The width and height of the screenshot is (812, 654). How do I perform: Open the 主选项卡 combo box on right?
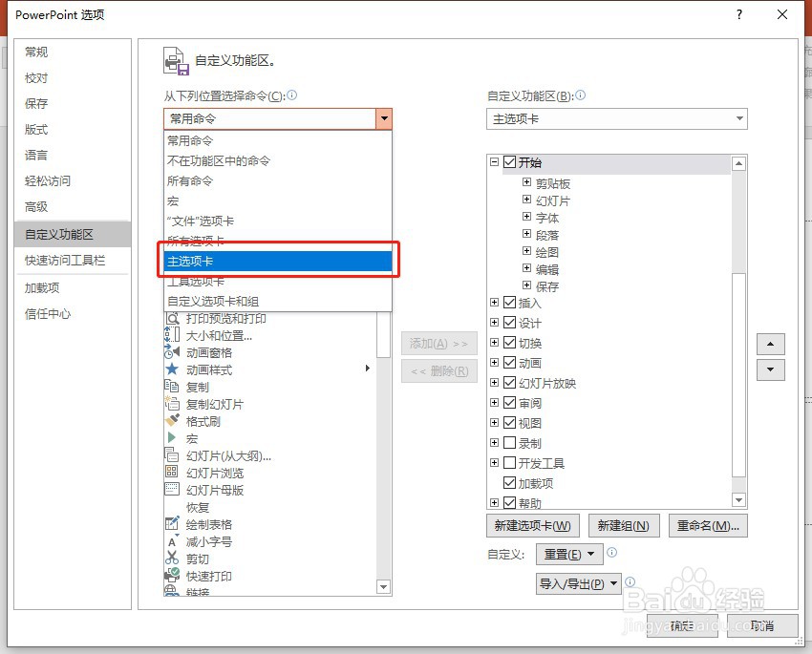pyautogui.click(x=617, y=119)
